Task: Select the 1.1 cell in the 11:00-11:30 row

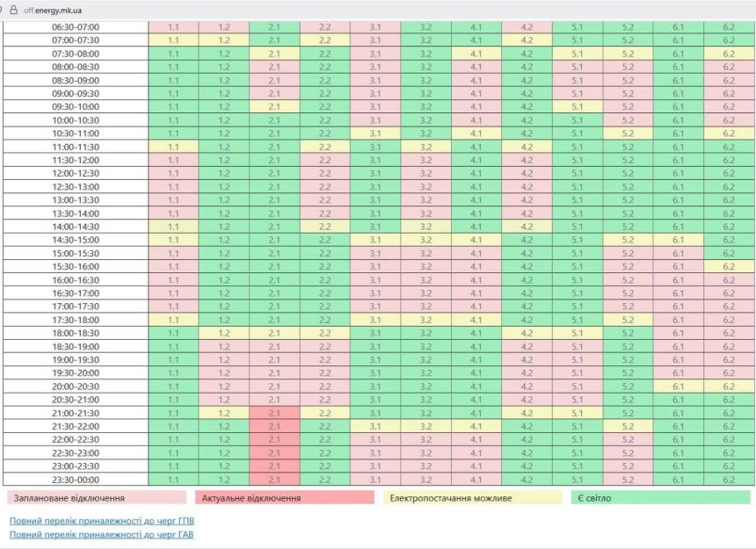Action: 173,147
